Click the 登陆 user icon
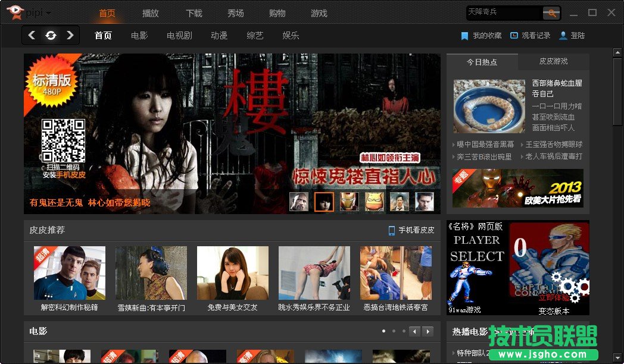624x364 pixels. click(x=563, y=36)
